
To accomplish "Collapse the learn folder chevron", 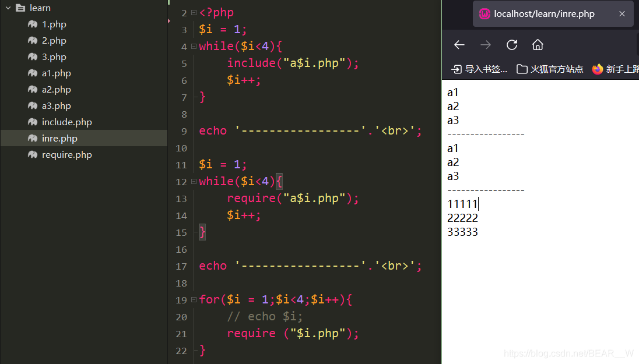I will click(x=8, y=8).
